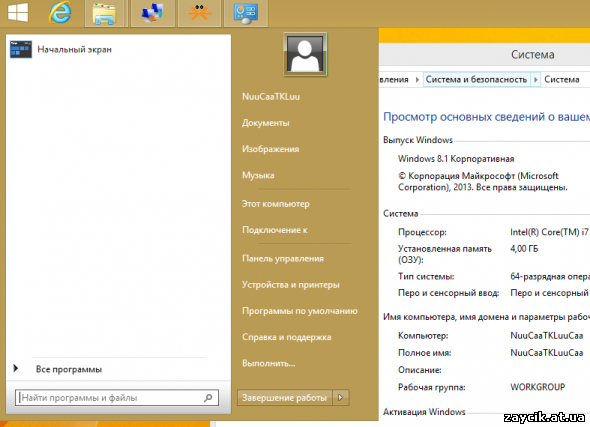Open Музыка from Start menu
Screen dimensions: 590x427
(258, 175)
